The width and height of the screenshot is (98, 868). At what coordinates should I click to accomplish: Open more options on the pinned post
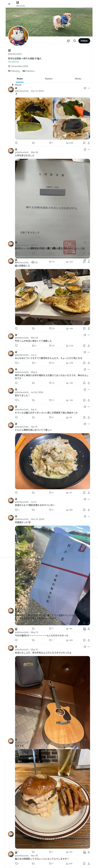(89, 88)
